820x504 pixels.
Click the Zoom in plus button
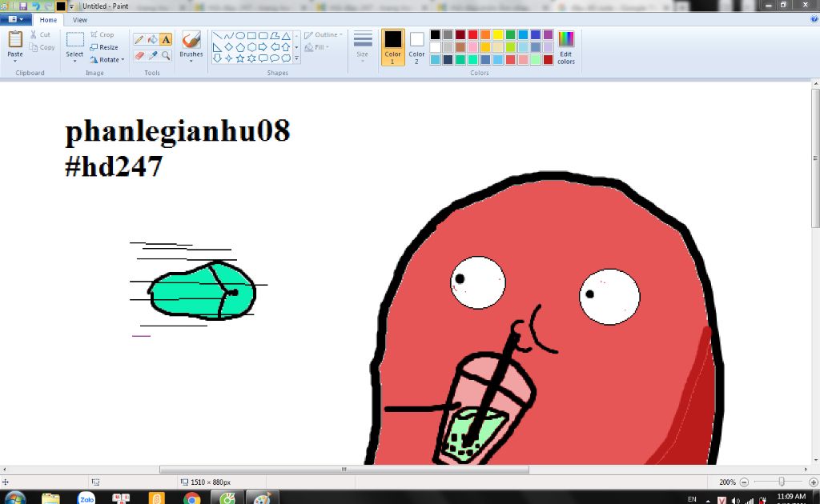814,482
